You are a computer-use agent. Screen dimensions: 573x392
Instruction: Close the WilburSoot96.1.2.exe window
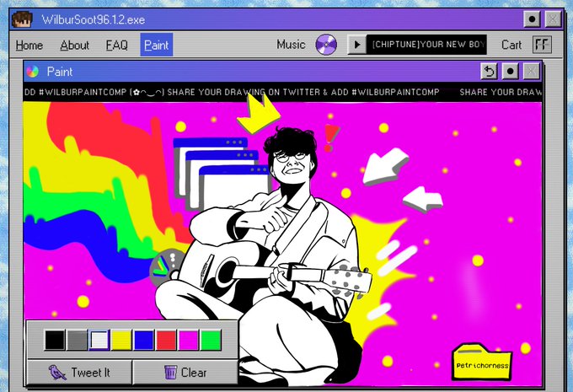554,19
